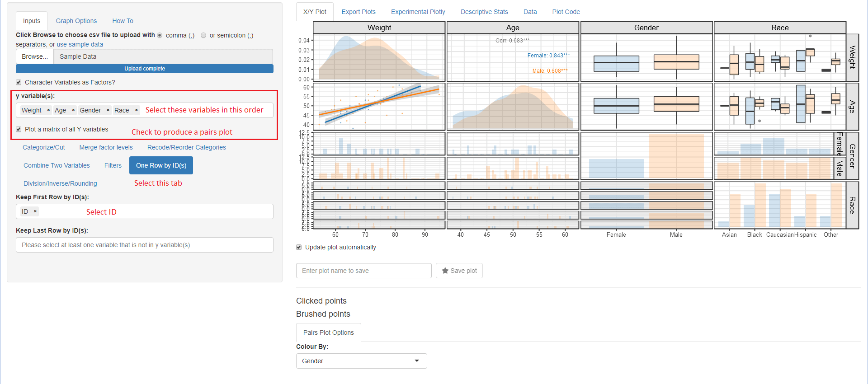The height and width of the screenshot is (384, 868).
Task: Open the Colour By dropdown
Action: pos(361,361)
